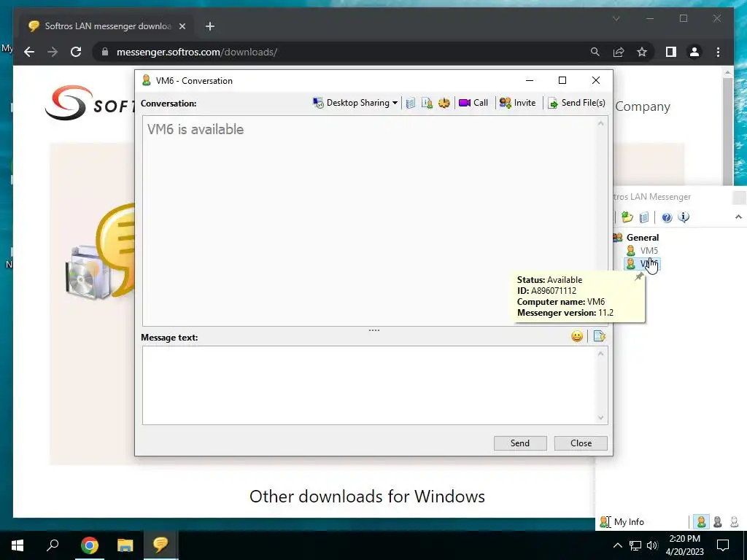This screenshot has width=747, height=560.
Task: Click the Softros logo on the webpage
Action: [90, 104]
